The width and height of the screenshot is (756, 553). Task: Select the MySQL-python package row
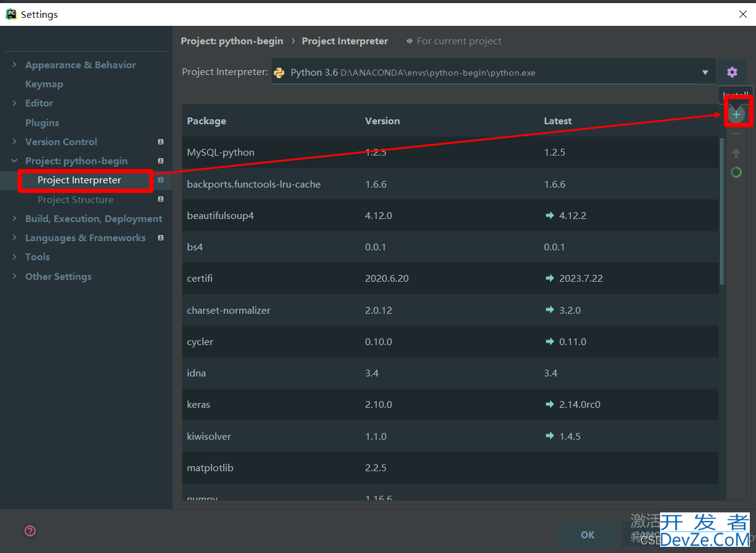coord(450,153)
